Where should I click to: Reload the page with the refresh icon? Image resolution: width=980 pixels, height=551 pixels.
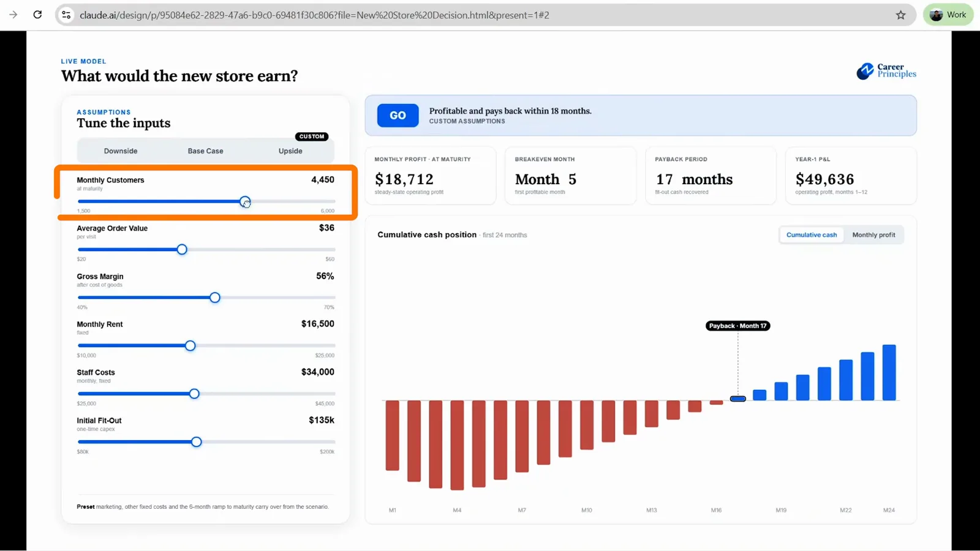[37, 15]
